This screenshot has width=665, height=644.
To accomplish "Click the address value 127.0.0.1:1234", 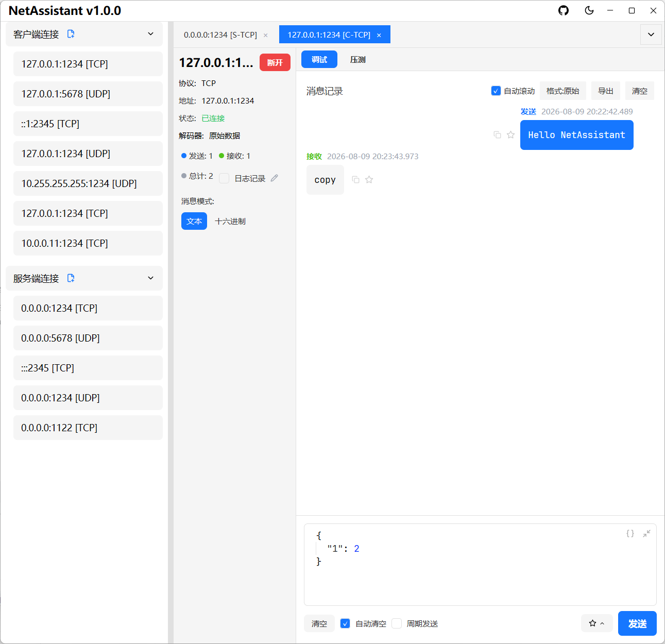I will (228, 100).
